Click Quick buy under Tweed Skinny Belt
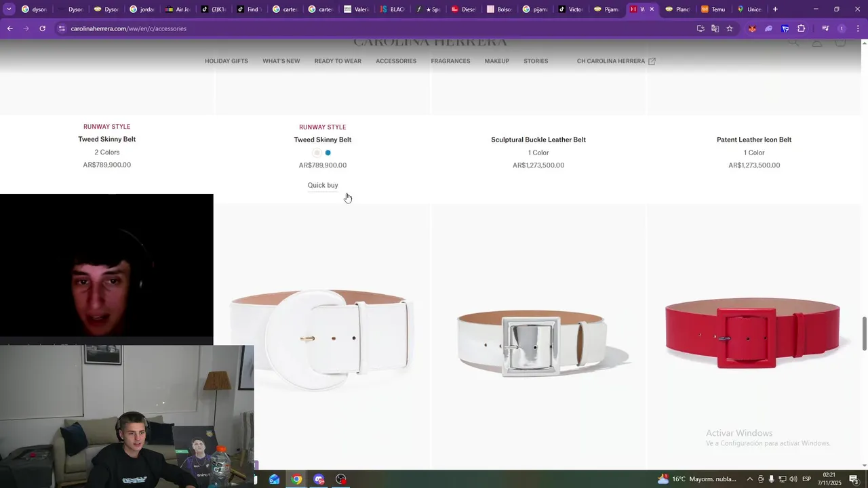Viewport: 868px width, 488px height. pyautogui.click(x=323, y=185)
